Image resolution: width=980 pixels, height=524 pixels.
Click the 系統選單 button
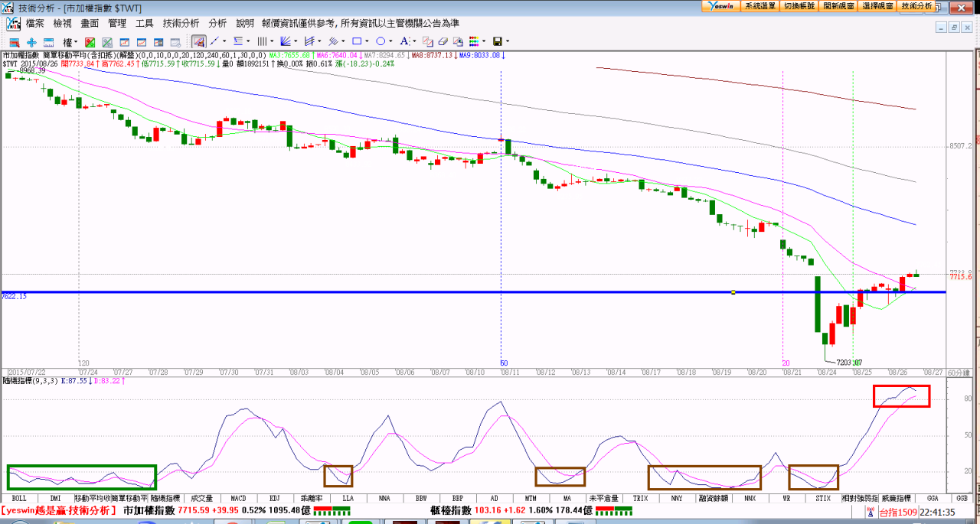[x=759, y=6]
